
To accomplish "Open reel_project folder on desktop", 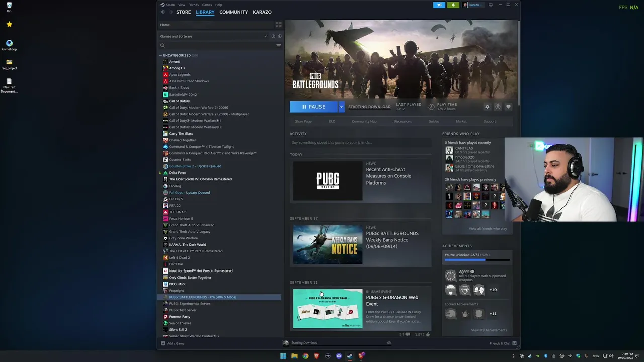I will 9,64.
